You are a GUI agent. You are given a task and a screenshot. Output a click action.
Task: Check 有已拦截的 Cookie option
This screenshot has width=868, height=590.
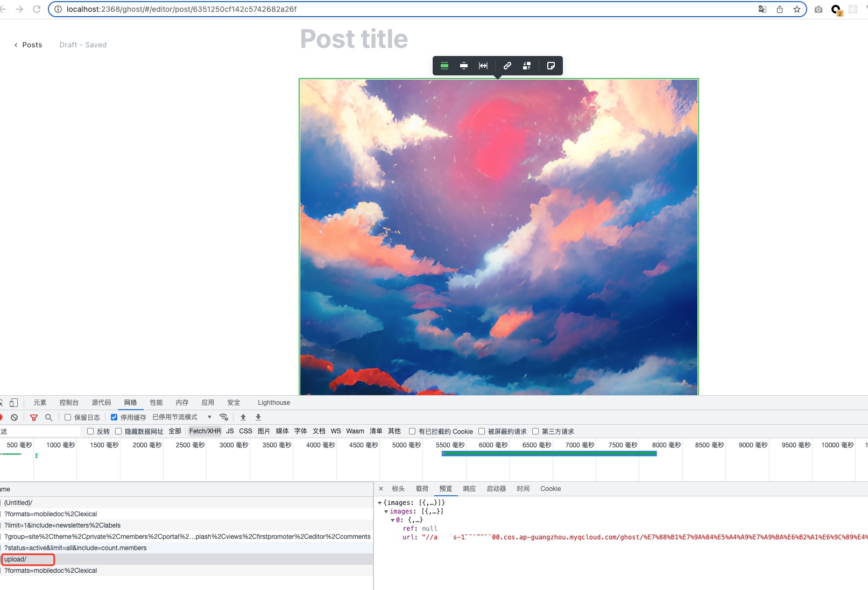(x=412, y=431)
